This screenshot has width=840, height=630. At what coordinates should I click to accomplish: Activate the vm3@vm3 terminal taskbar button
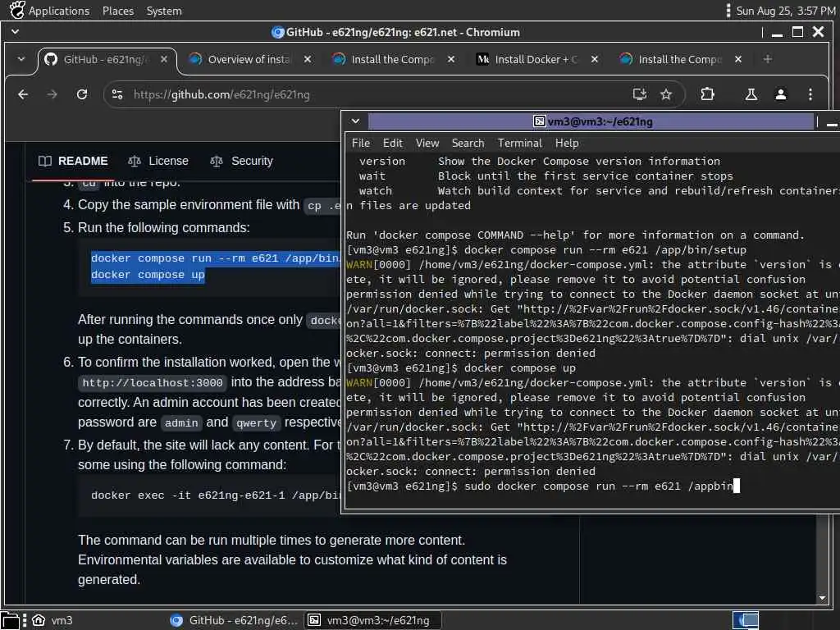(373, 620)
